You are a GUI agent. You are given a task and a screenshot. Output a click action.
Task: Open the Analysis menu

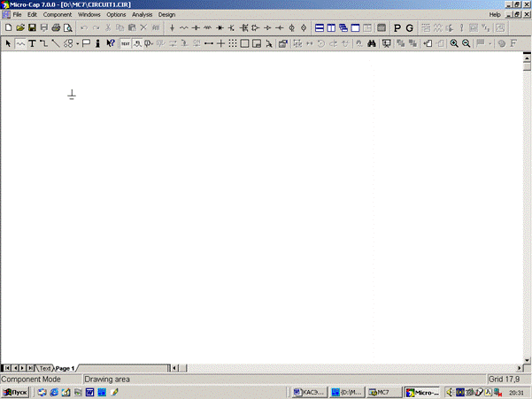click(143, 14)
